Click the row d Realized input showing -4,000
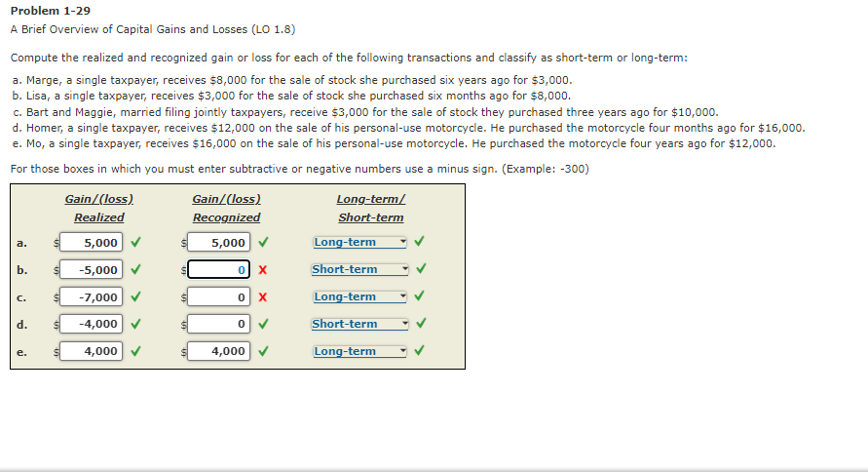Screen dimensions: 868x472 92,324
